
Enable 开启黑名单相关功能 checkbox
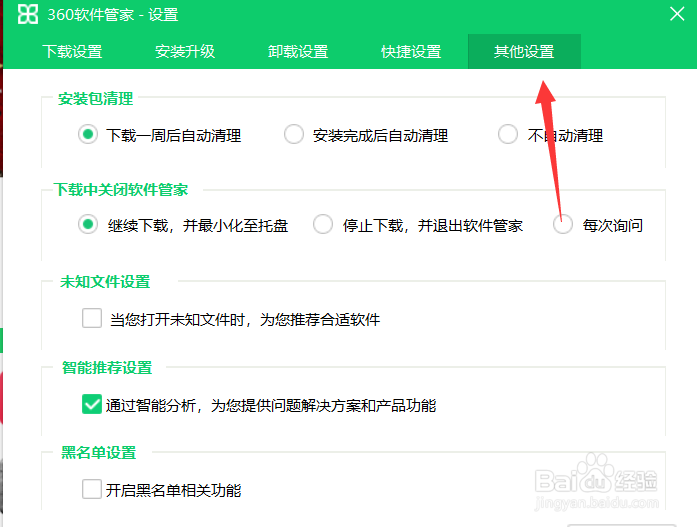[92, 489]
